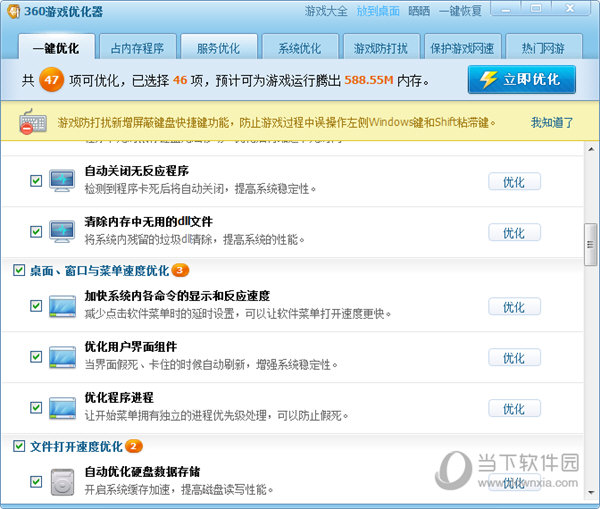
Task: Open 保护游戏网速 tab
Action: coord(462,48)
